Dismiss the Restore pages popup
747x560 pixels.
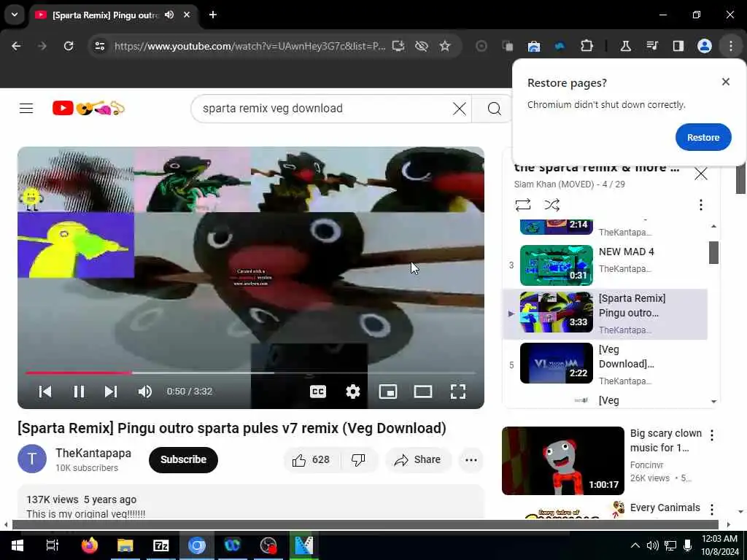point(726,82)
